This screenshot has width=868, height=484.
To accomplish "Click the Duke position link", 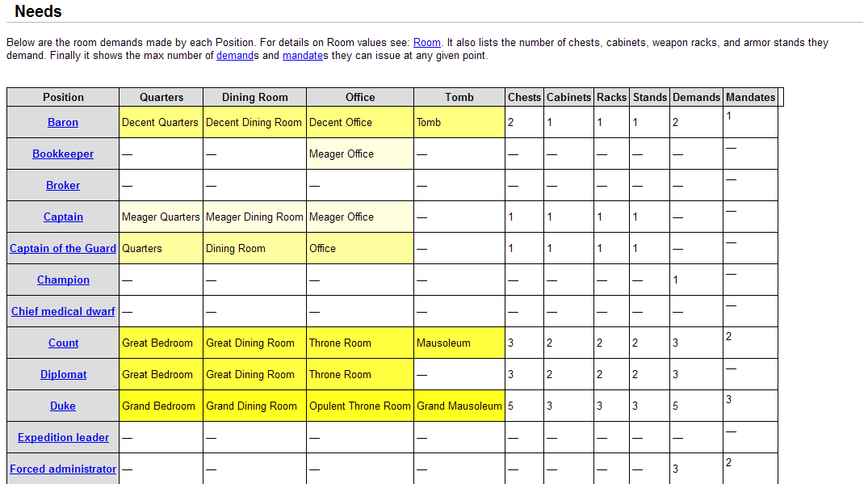I will pos(63,406).
